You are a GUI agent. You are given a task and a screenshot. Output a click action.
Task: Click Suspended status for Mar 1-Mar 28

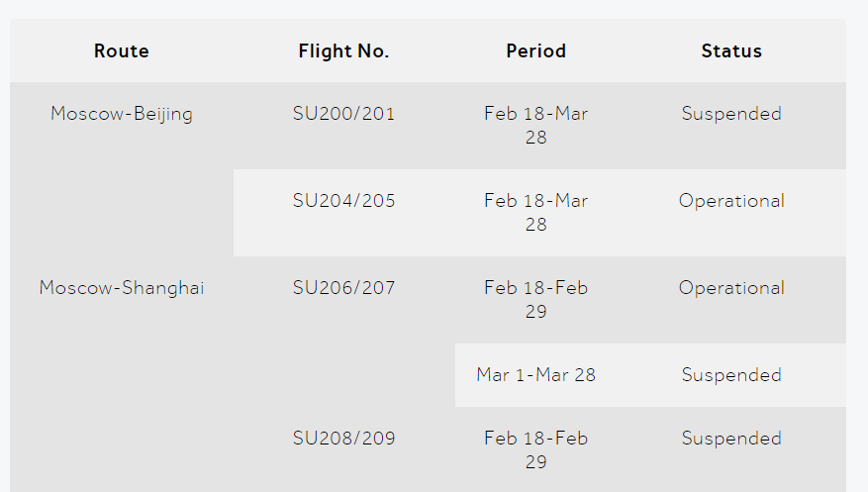[731, 374]
